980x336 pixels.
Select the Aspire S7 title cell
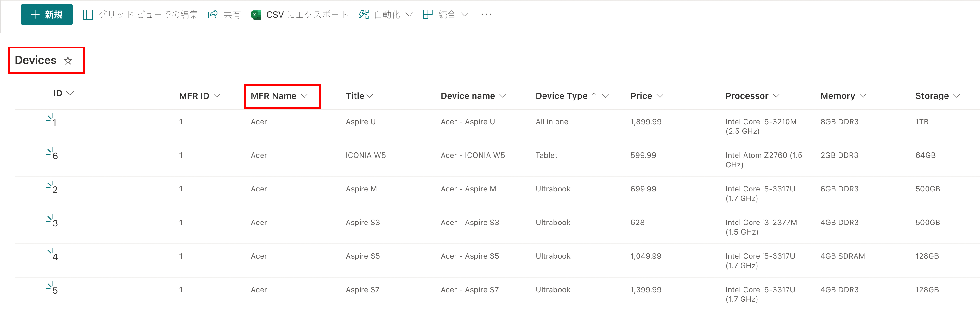pyautogui.click(x=362, y=289)
